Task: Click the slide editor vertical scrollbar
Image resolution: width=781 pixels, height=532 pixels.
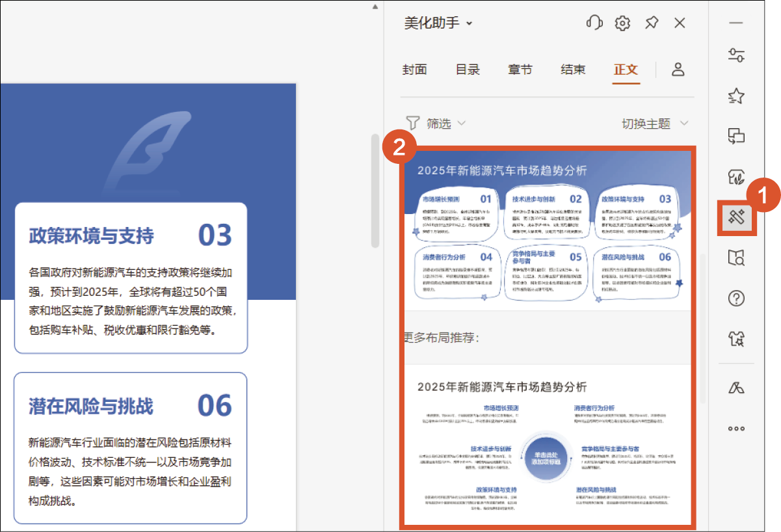Action: pyautogui.click(x=375, y=191)
